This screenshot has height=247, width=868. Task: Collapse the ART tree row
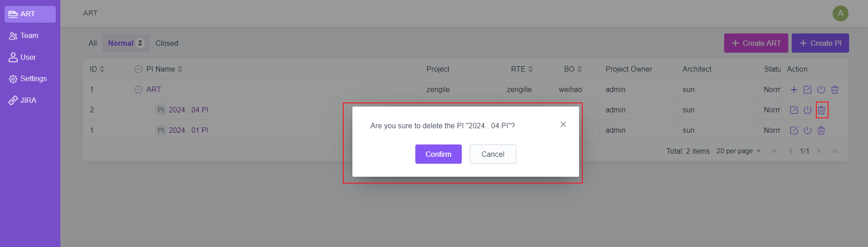[138, 90]
